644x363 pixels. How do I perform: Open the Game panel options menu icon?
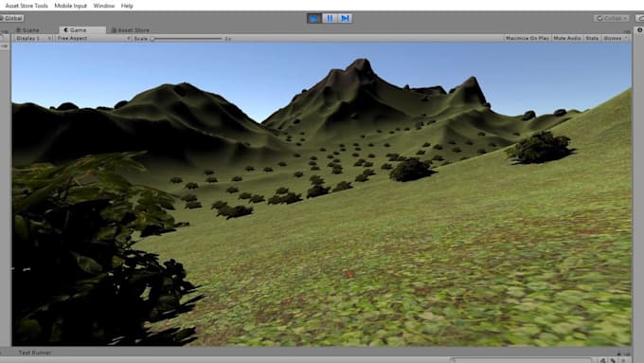coord(626,31)
